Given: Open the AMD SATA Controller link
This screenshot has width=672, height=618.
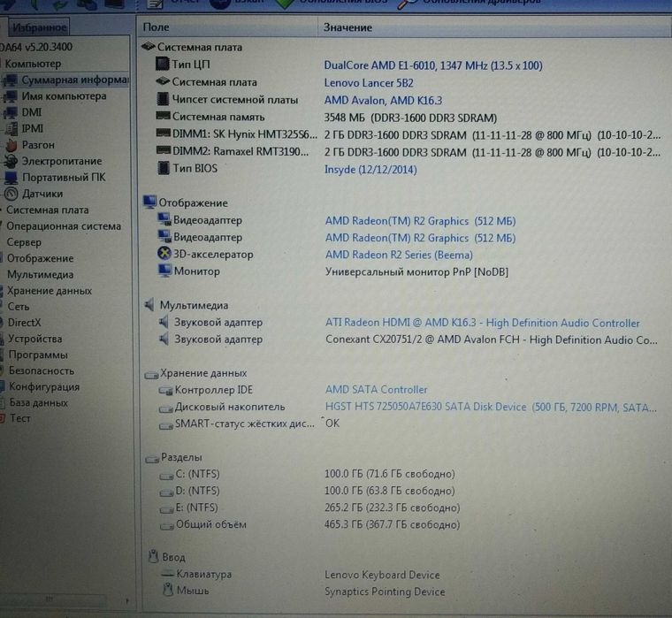Looking at the screenshot, I should click(x=376, y=390).
